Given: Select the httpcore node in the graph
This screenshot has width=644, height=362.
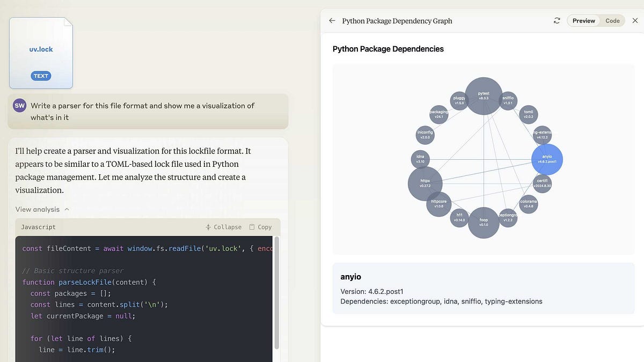Looking at the screenshot, I should (x=439, y=204).
